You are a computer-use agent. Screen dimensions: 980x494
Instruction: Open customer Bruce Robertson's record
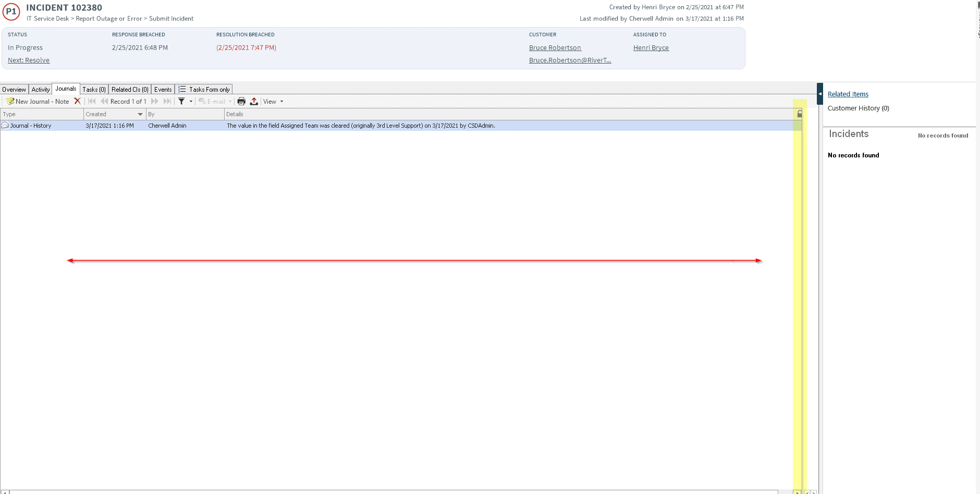point(555,47)
